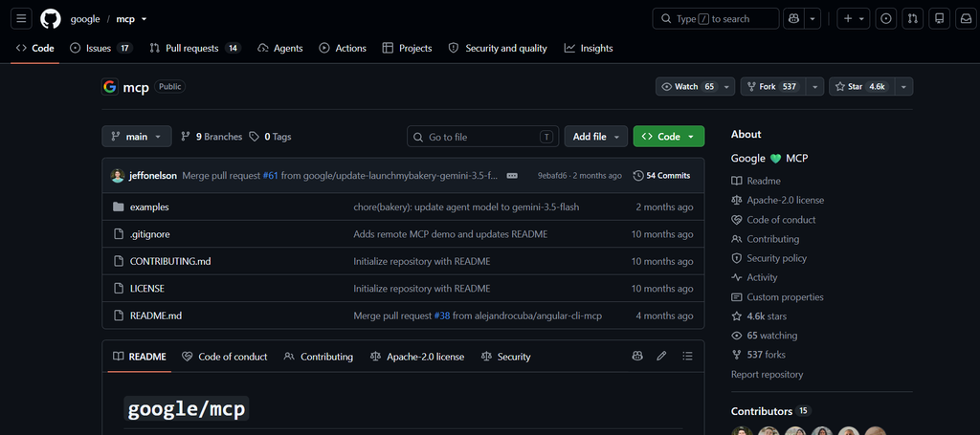Viewport: 980px width, 435px height.
Task: Open the 0 Tags link
Action: click(x=270, y=137)
